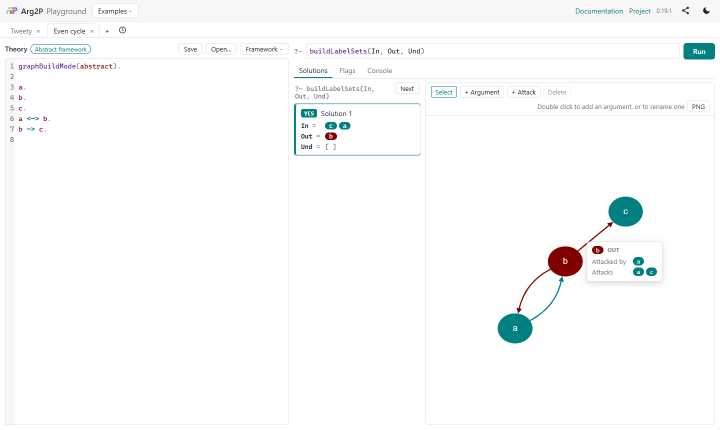This screenshot has height=430, width=720.
Task: Open the Documentation link
Action: coord(599,11)
